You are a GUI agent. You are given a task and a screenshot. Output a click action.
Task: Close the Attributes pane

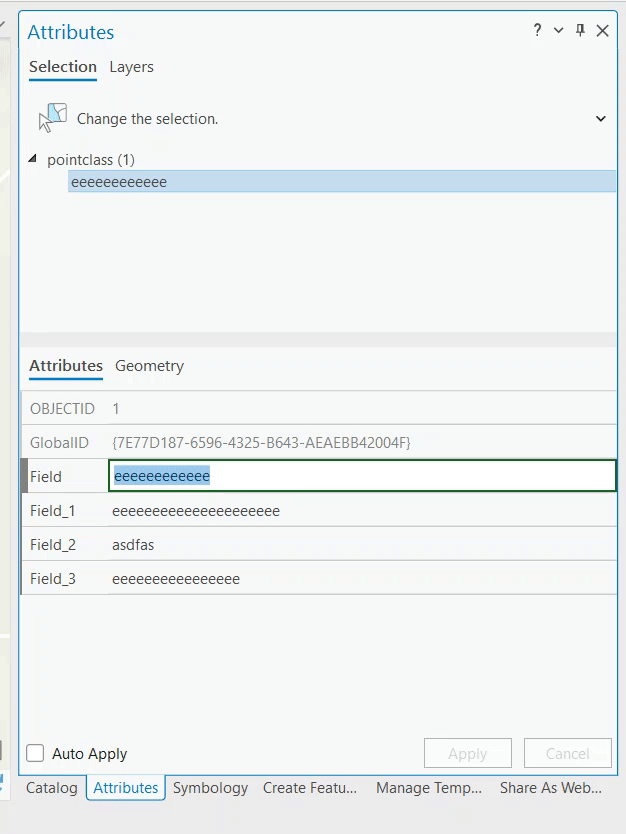[x=602, y=31]
